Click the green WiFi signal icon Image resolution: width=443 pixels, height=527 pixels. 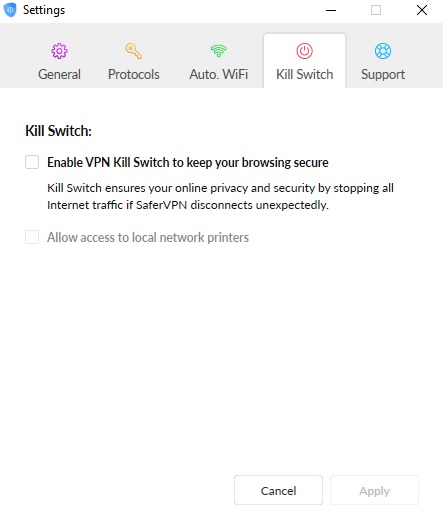[218, 51]
